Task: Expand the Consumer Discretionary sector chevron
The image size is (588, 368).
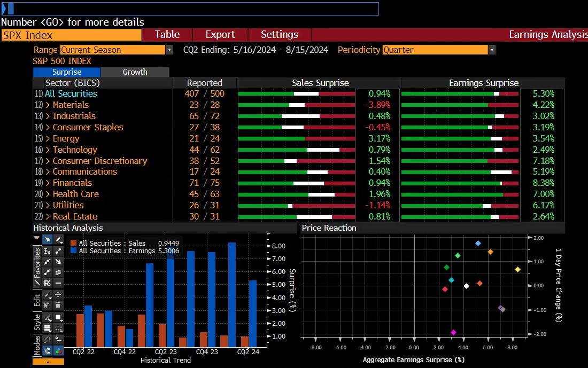Action: tap(48, 161)
